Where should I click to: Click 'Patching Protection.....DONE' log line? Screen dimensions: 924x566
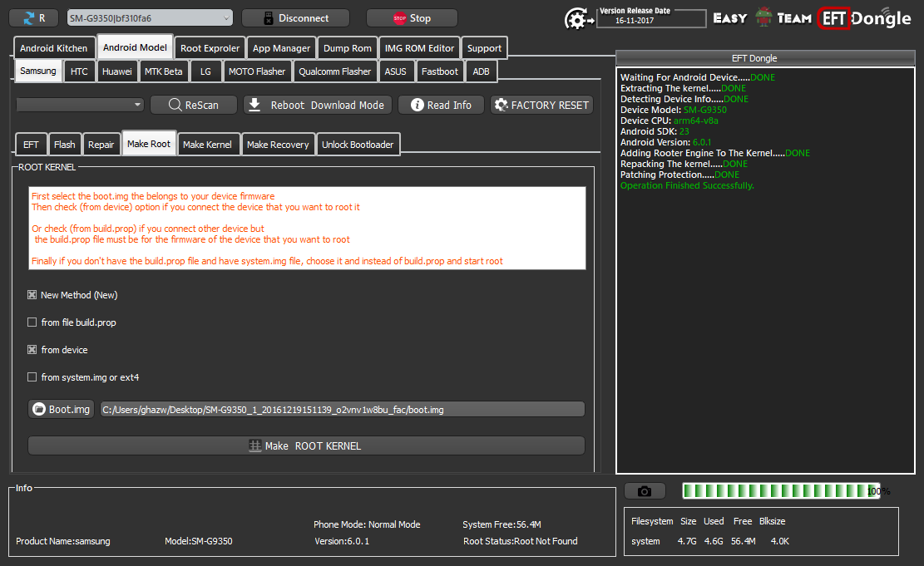tap(679, 175)
